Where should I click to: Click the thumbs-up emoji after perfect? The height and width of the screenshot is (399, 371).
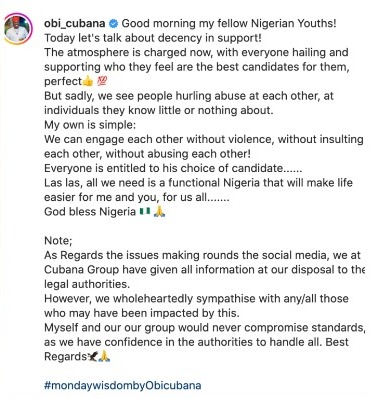point(87,81)
